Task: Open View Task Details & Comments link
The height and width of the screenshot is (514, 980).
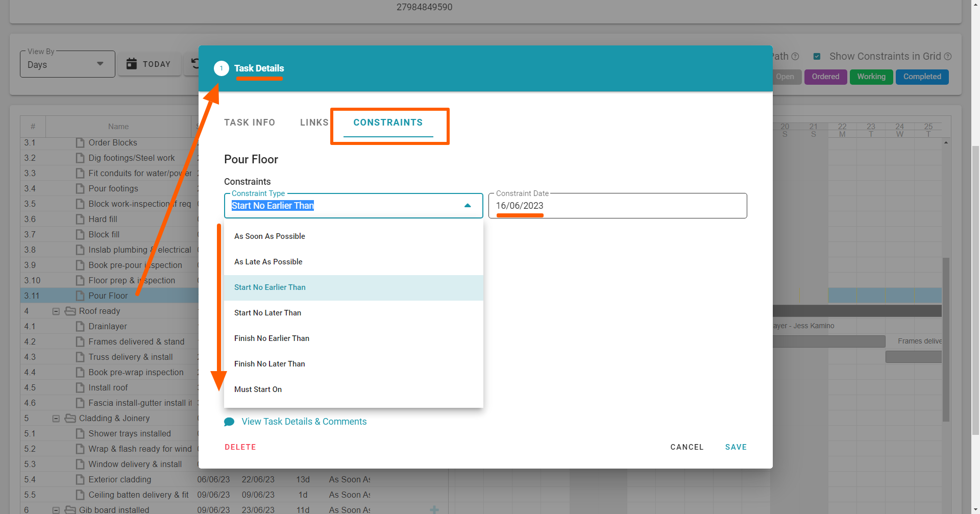Action: 304,422
